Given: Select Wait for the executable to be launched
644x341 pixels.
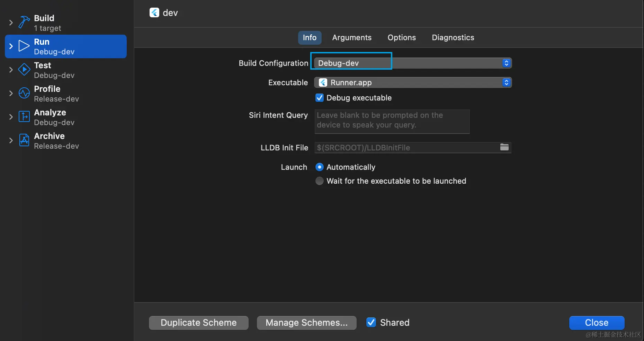Looking at the screenshot, I should [x=320, y=181].
